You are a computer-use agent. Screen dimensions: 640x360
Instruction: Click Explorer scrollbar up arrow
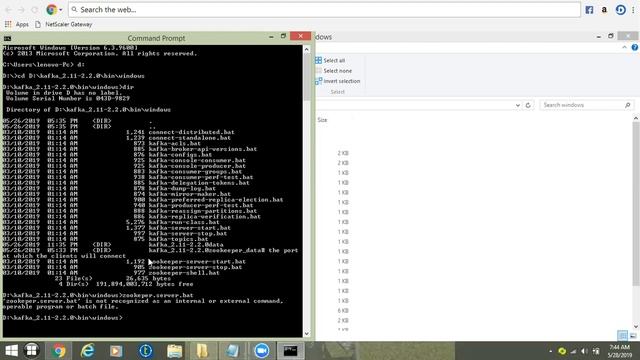point(636,118)
